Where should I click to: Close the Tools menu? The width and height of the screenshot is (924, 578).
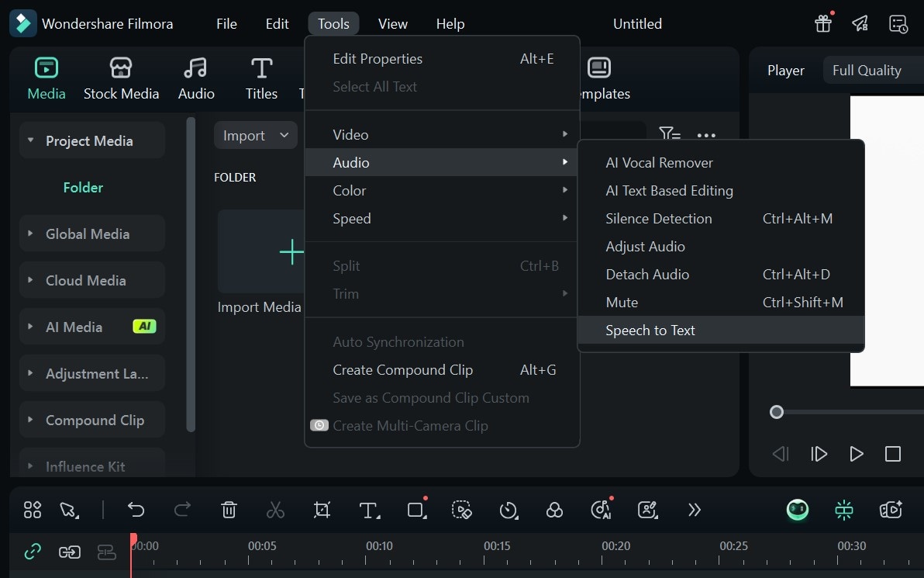pyautogui.click(x=333, y=23)
